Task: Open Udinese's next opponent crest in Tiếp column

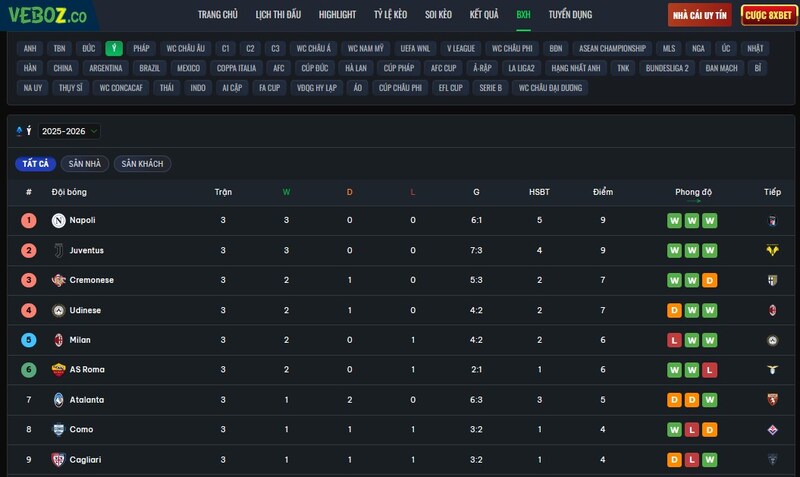Action: (x=772, y=310)
